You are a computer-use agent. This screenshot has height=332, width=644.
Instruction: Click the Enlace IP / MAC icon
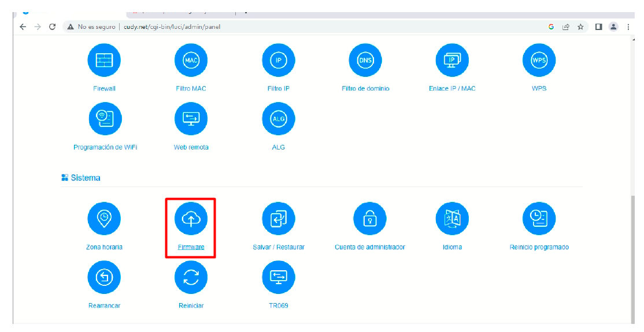(x=452, y=60)
